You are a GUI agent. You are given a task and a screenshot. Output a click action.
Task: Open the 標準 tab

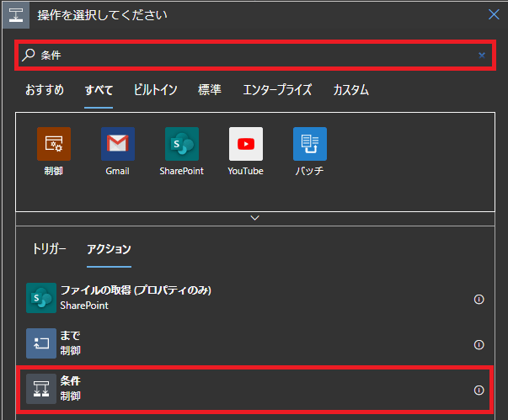[210, 89]
